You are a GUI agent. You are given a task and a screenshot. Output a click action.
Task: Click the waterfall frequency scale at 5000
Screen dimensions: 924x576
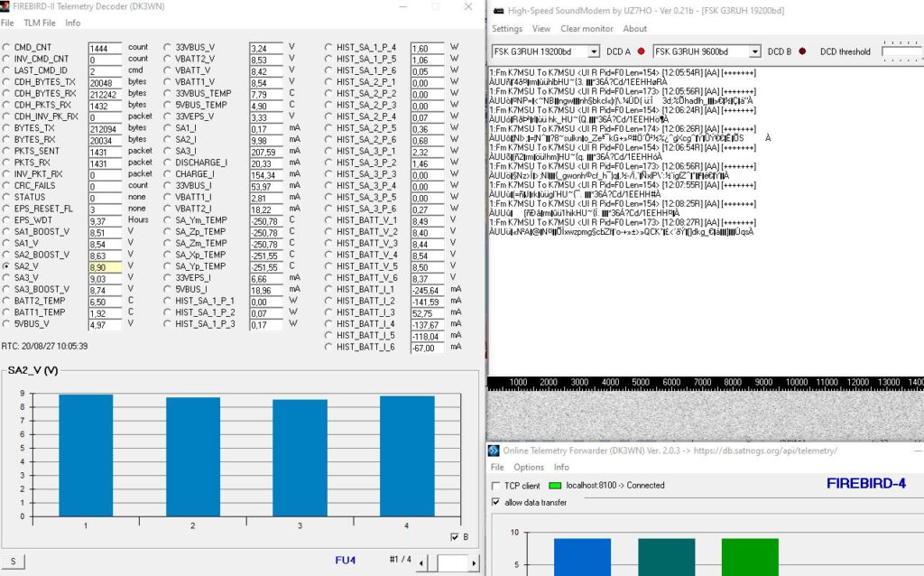tap(641, 383)
